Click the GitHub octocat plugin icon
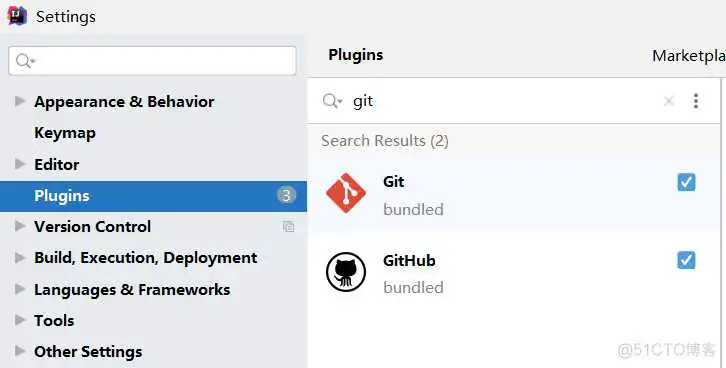This screenshot has height=368, width=726. click(346, 272)
